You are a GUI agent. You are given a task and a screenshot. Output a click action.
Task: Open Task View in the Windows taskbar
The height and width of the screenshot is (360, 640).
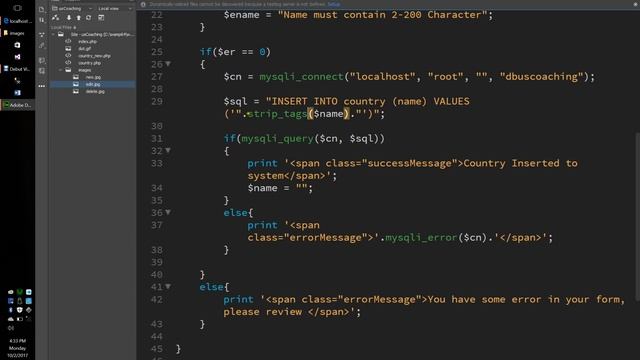pos(17,8)
